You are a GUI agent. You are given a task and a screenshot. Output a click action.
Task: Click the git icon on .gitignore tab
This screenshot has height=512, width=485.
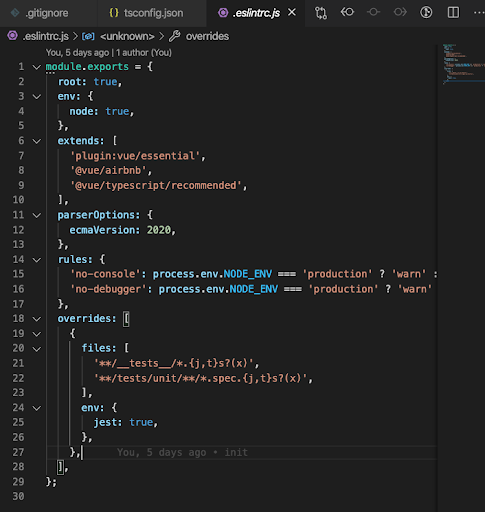click(x=15, y=13)
